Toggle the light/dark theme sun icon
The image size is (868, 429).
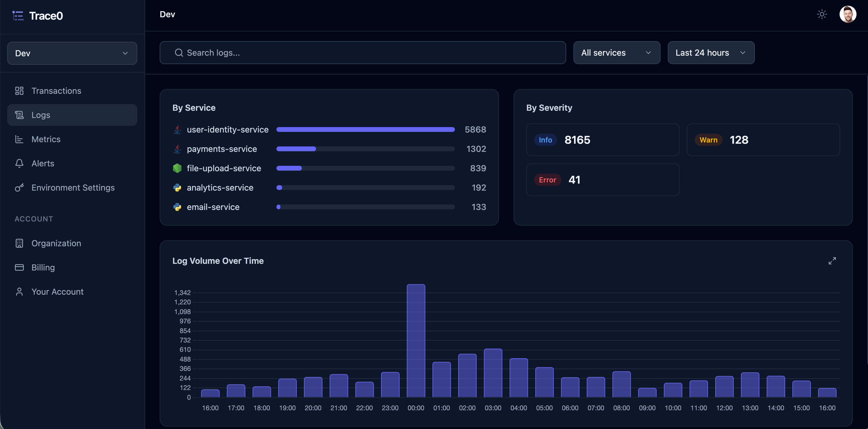point(822,14)
